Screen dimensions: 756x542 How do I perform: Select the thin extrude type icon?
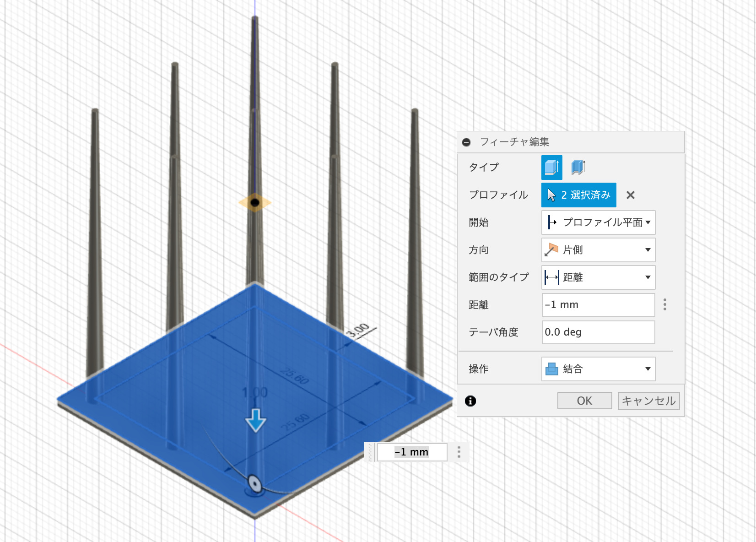578,167
